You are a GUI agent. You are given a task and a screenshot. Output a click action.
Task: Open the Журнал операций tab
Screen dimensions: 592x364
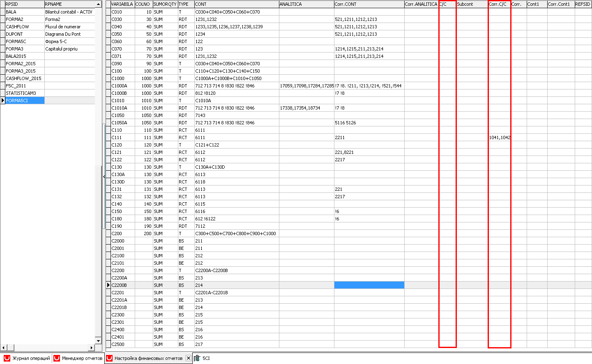pyautogui.click(x=27, y=358)
